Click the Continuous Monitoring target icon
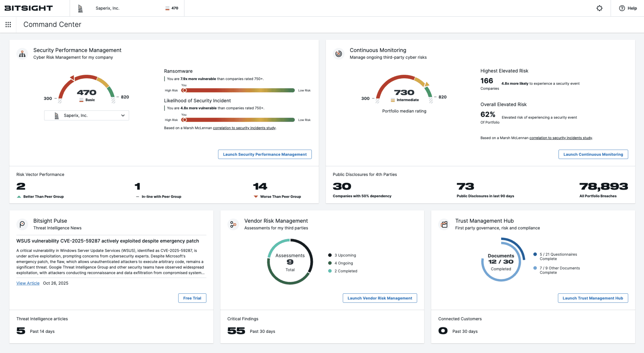This screenshot has width=644, height=353. point(338,53)
